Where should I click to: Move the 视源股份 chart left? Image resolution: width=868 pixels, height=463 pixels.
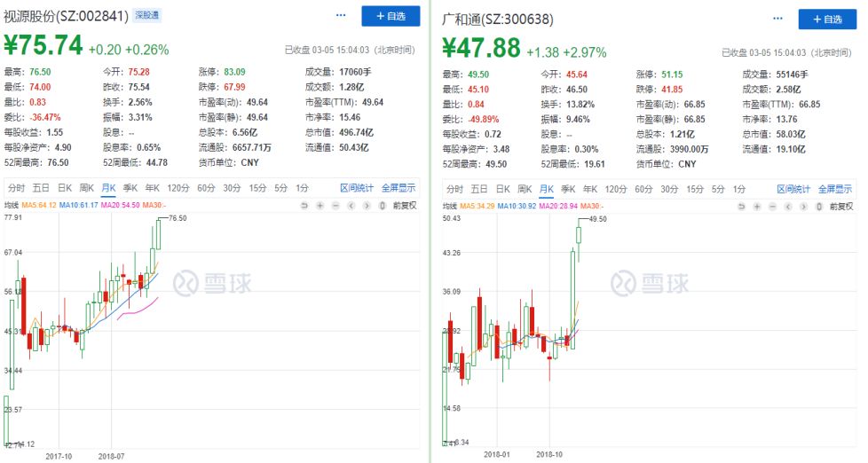[x=351, y=205]
